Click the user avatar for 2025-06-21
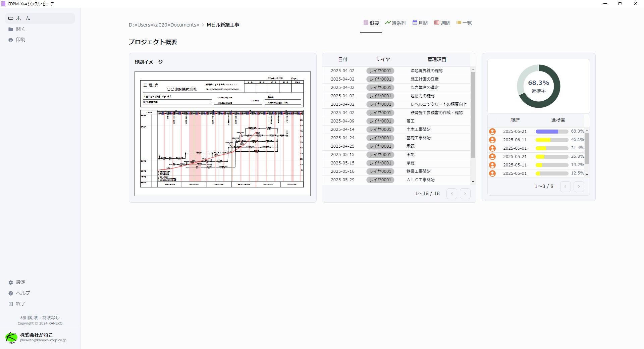644x349 pixels. [492, 132]
